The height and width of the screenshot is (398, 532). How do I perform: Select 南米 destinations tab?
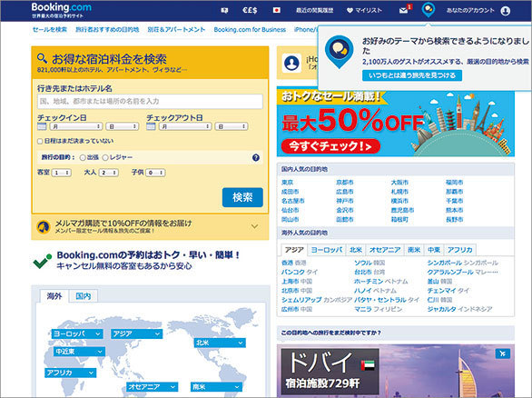(x=414, y=250)
